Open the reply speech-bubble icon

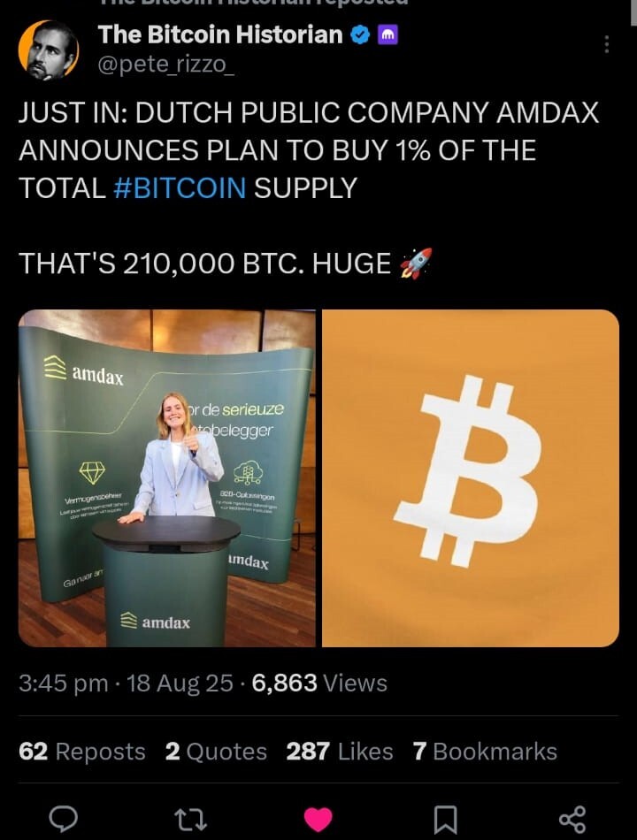pos(64,819)
